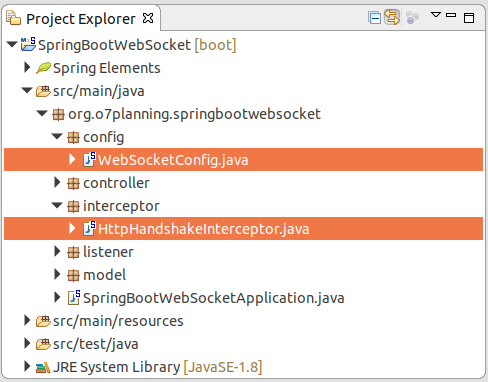
Task: Click the SpringBootWebSocketApplication.java file icon
Action: point(74,297)
